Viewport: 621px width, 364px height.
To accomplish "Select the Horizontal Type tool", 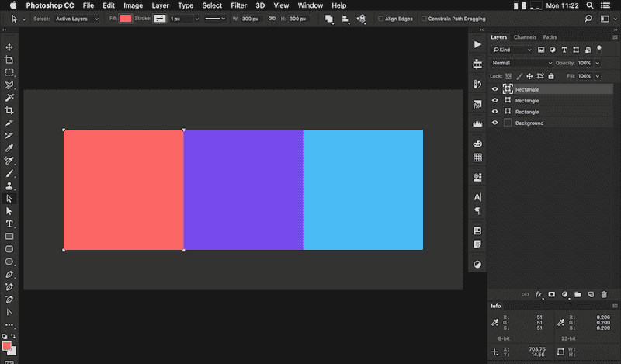I will point(9,224).
